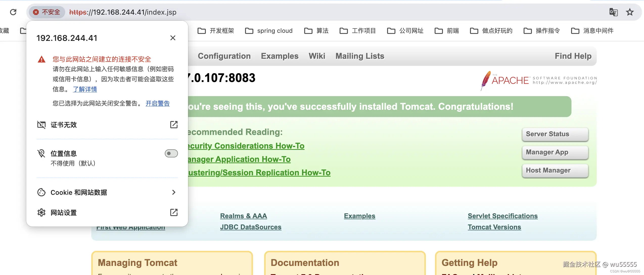This screenshot has height=275, width=644.
Task: Open the 网站设置 external link icon
Action: click(174, 212)
